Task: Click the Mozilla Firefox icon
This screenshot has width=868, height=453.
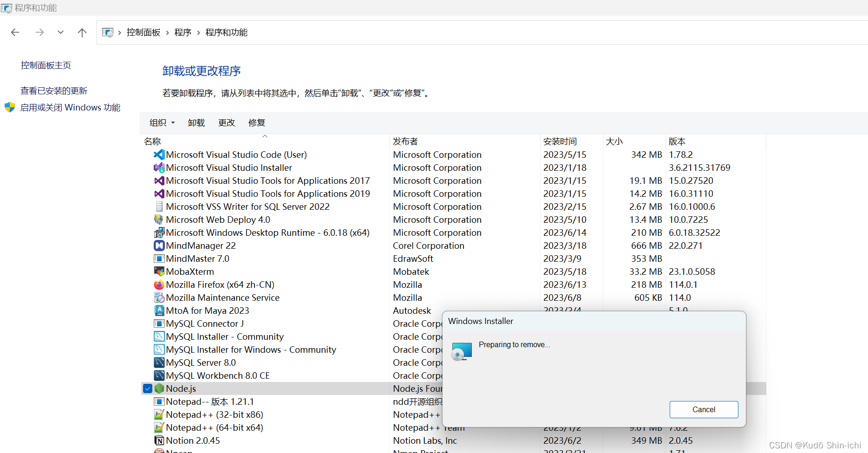Action: (159, 285)
